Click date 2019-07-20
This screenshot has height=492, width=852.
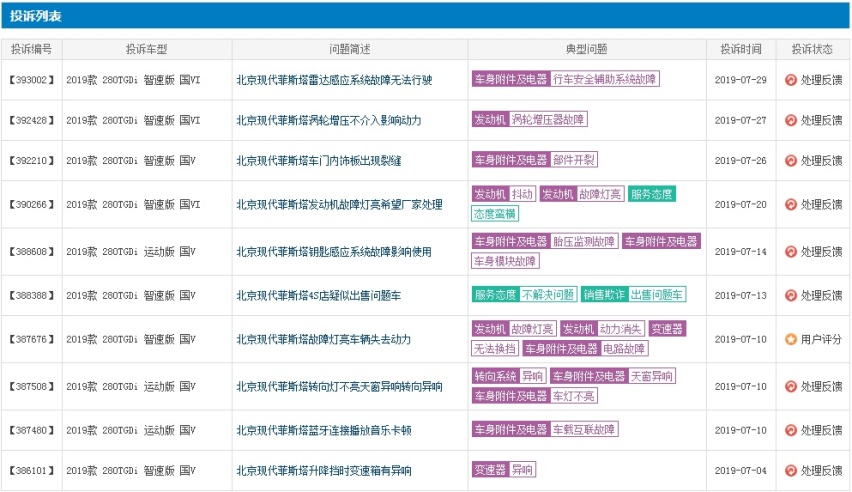click(741, 204)
